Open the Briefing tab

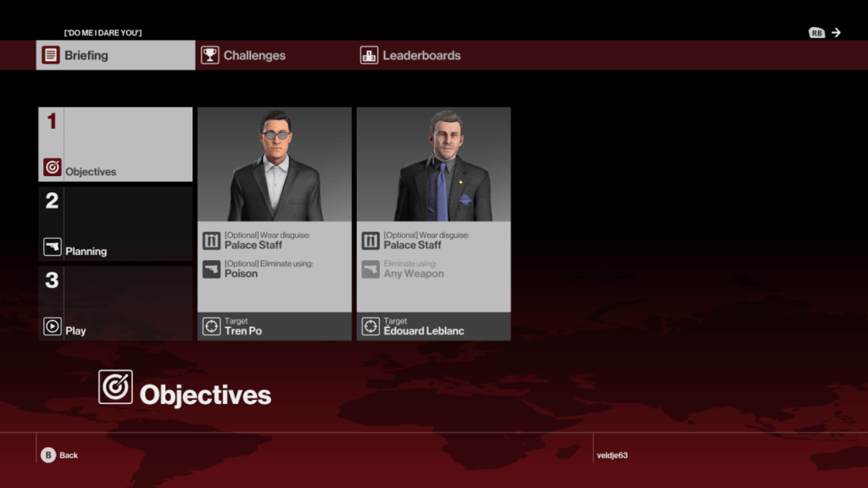115,55
